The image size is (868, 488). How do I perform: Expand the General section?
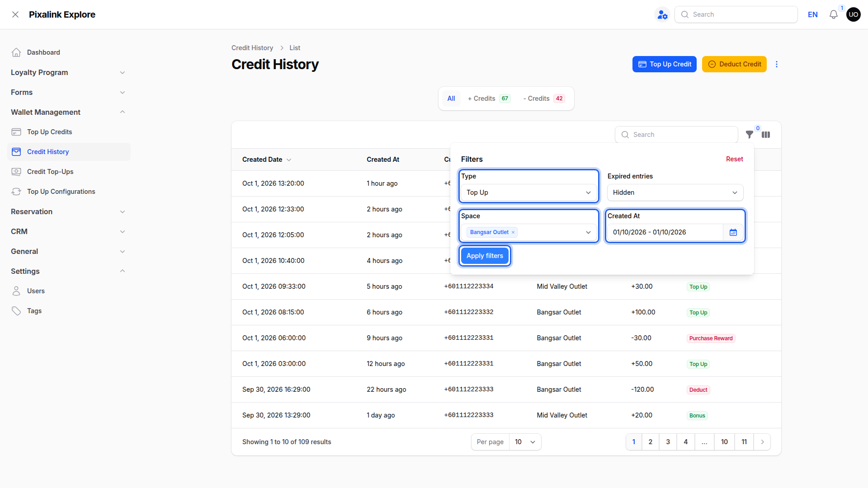[x=69, y=251]
